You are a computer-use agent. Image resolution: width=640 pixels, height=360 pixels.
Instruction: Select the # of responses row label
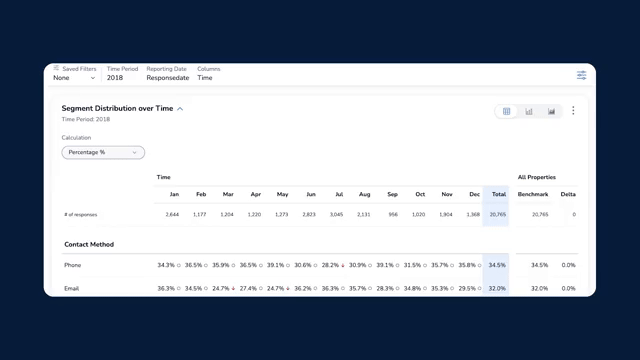click(80, 215)
